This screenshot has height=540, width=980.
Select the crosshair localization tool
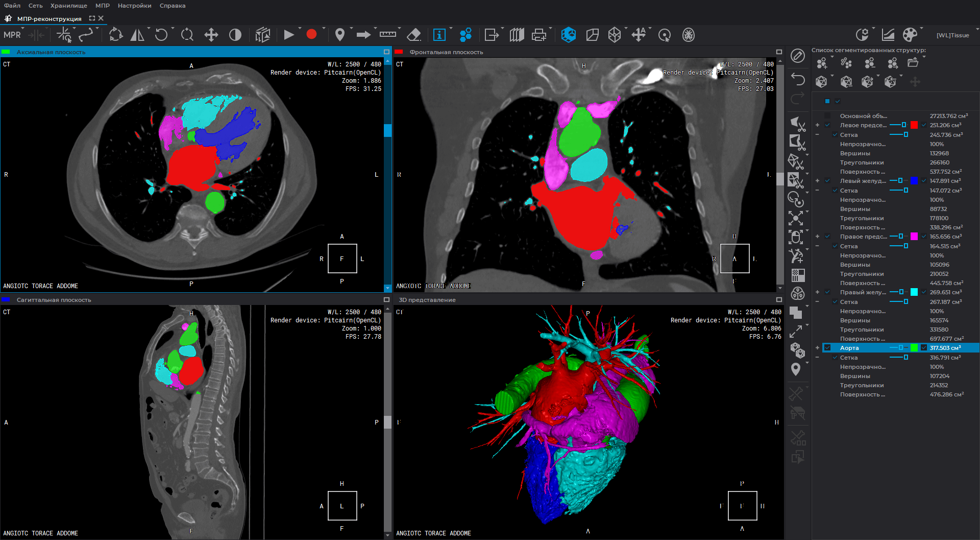pos(63,35)
